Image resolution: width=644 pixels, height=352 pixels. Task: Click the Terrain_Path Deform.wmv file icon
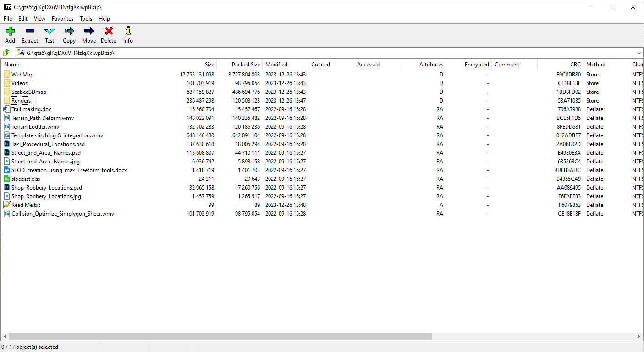coord(7,118)
